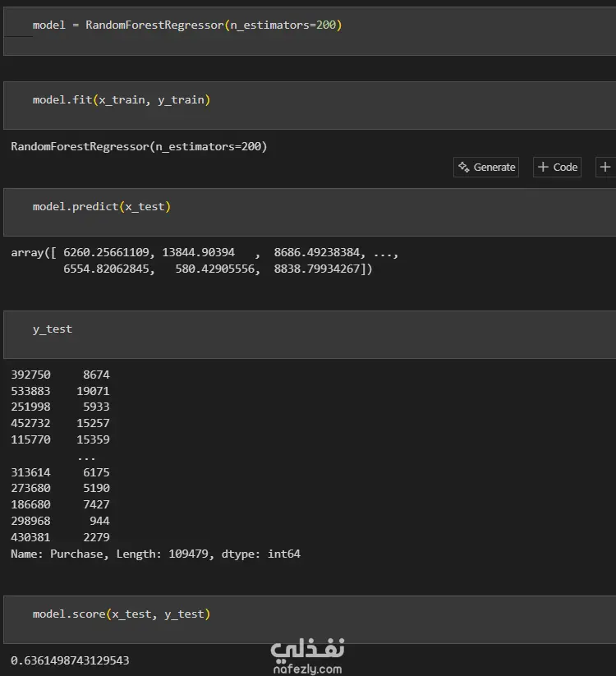Click the RandomForestRegressor(n_estimators=200) output text
This screenshot has width=616, height=676.
tap(139, 147)
